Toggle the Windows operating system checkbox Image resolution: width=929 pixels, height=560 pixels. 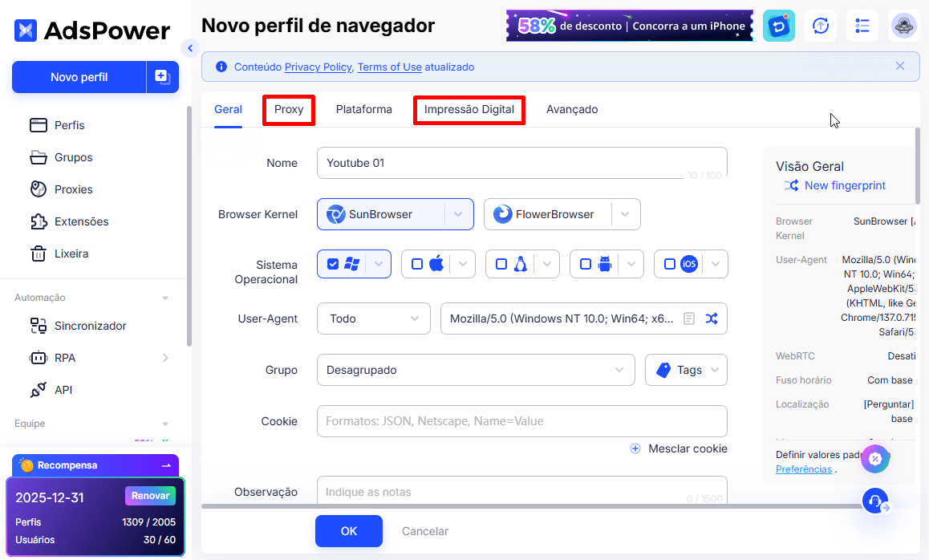(333, 264)
